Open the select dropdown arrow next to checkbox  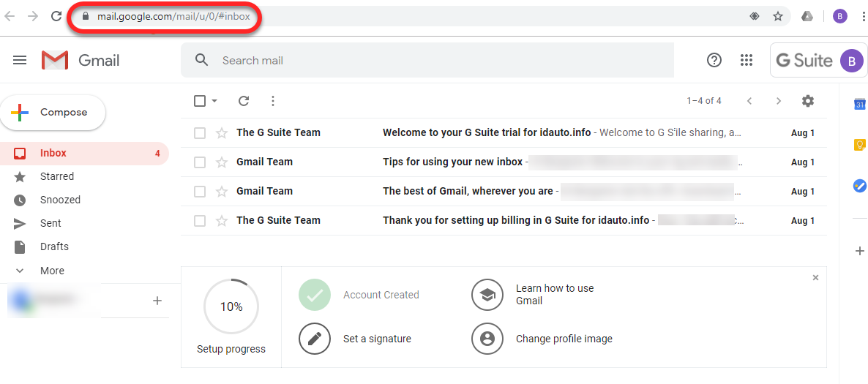click(x=214, y=101)
